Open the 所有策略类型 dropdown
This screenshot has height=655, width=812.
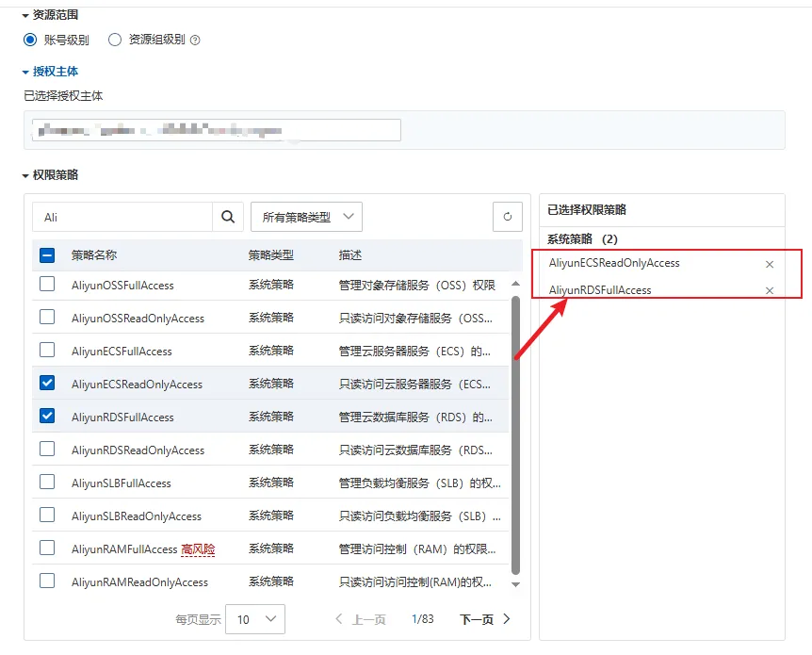coord(306,217)
